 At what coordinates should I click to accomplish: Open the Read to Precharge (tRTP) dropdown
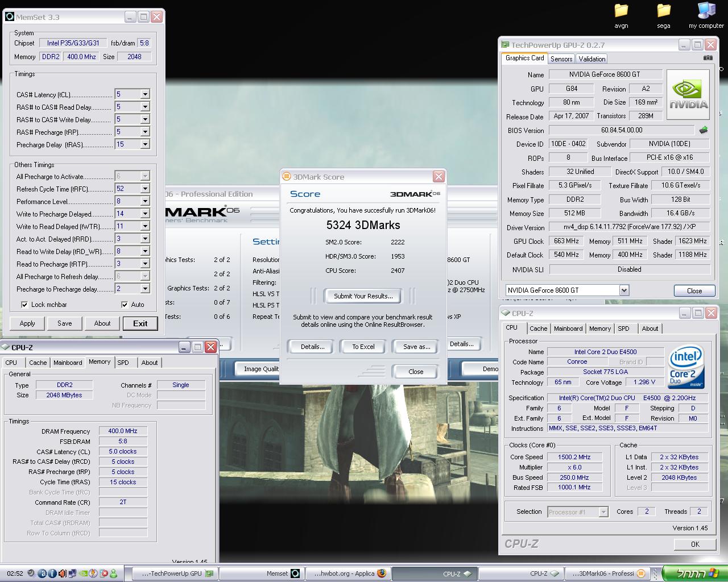pos(145,264)
